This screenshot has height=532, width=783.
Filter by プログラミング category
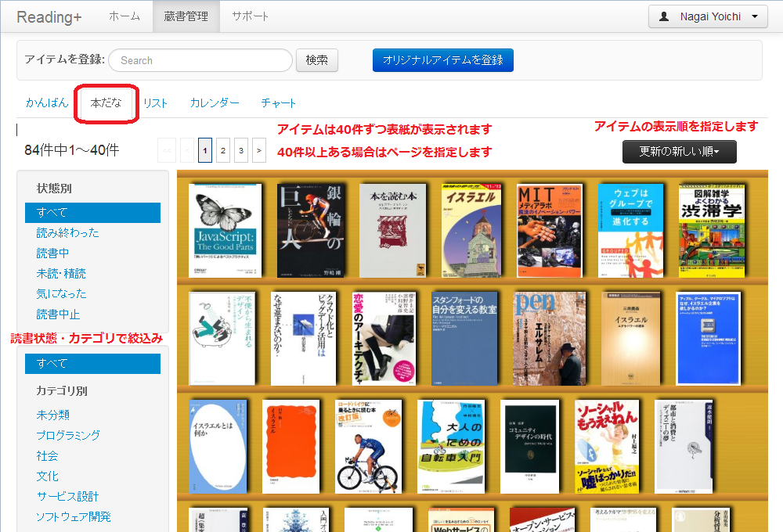(68, 435)
